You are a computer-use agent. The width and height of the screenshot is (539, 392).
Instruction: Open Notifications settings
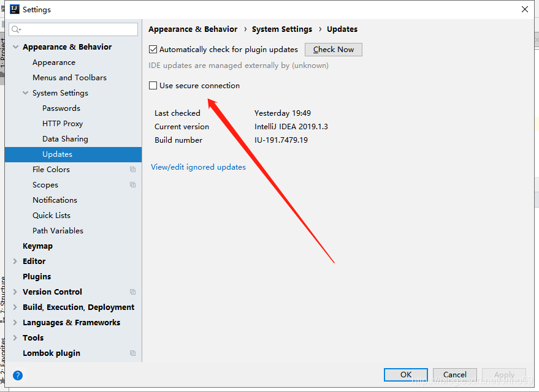(55, 200)
